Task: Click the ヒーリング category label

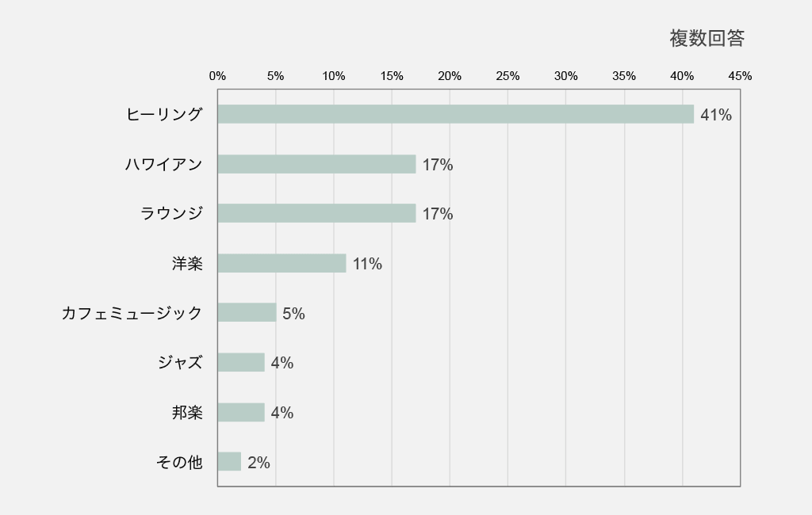Action: 164,114
